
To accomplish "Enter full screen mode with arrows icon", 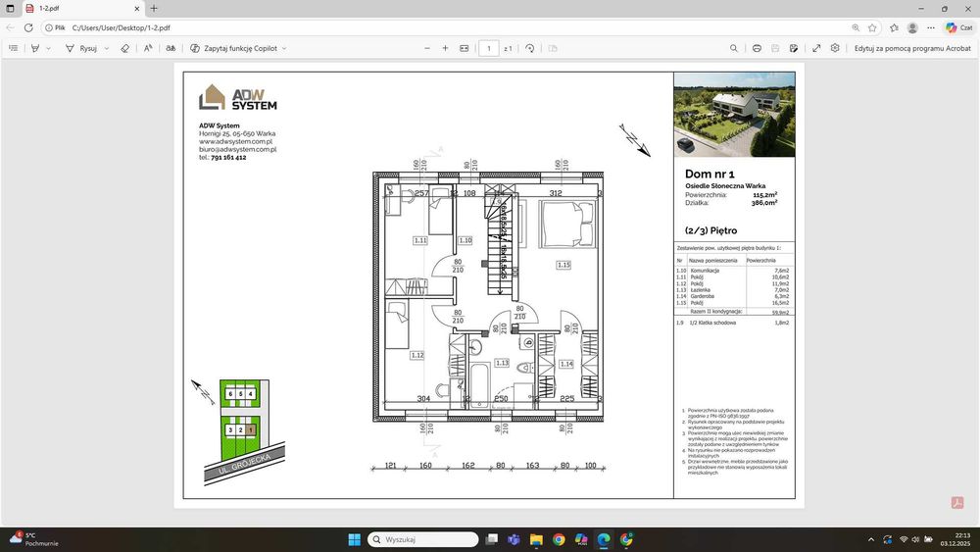I will 816,48.
